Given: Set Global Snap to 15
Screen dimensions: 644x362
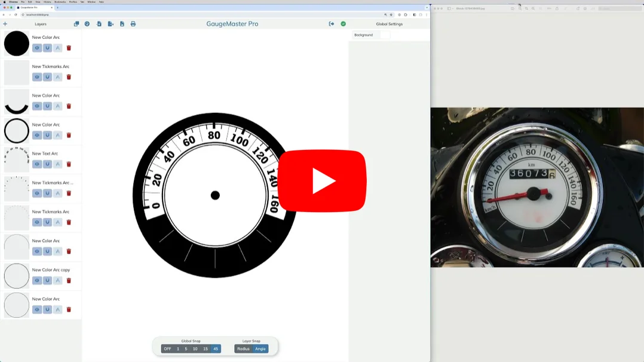Looking at the screenshot, I should click(x=206, y=349).
